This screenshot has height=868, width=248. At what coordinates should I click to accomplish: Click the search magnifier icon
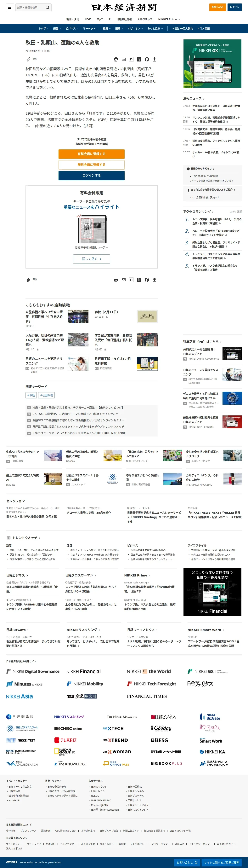point(48,7)
